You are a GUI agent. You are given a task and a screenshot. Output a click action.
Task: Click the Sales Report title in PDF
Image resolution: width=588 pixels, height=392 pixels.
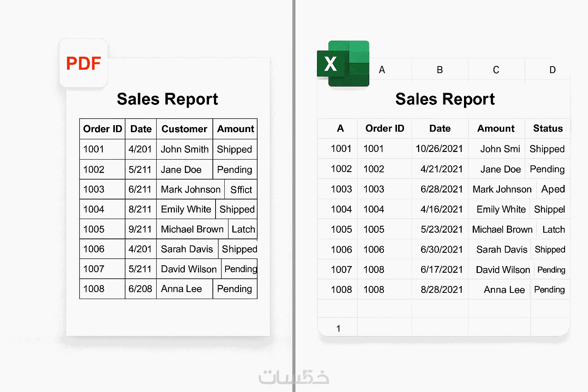(167, 99)
